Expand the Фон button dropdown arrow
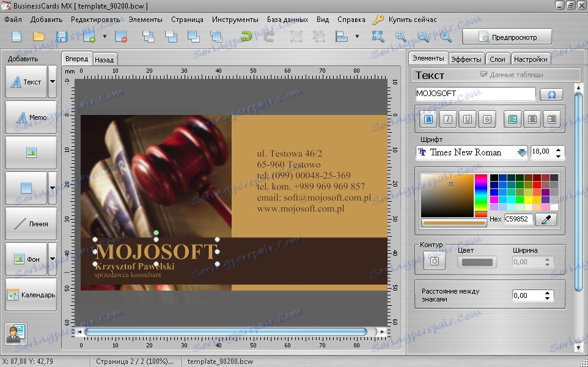The width and height of the screenshot is (588, 367). click(x=53, y=259)
